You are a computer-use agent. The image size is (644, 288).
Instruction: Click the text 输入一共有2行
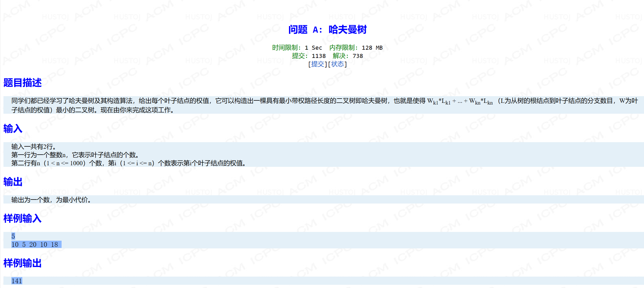pyautogui.click(x=33, y=147)
